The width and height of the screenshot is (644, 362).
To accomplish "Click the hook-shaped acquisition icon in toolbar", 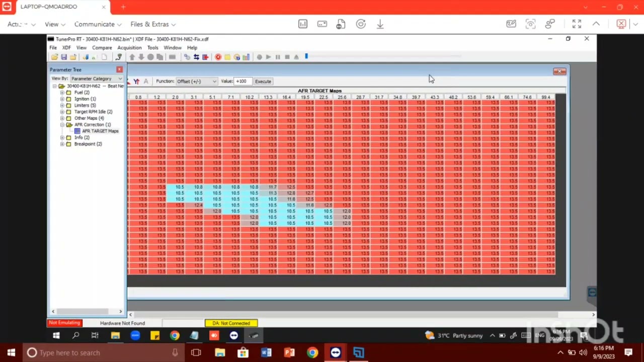I will [x=119, y=57].
